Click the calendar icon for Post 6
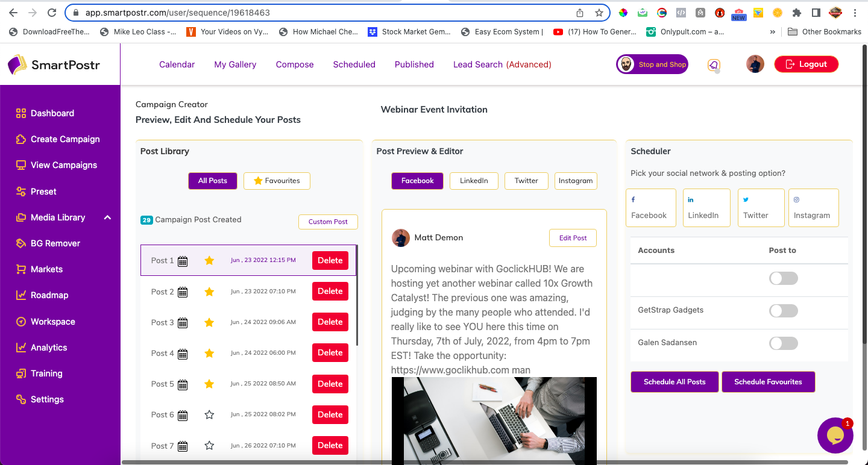The height and width of the screenshot is (465, 868). coord(183,415)
